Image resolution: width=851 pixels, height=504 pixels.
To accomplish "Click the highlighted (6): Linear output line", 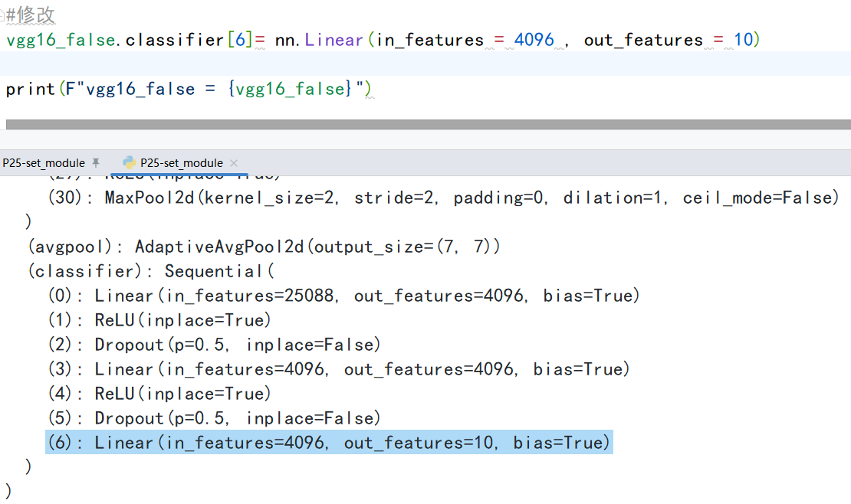I will [x=329, y=443].
